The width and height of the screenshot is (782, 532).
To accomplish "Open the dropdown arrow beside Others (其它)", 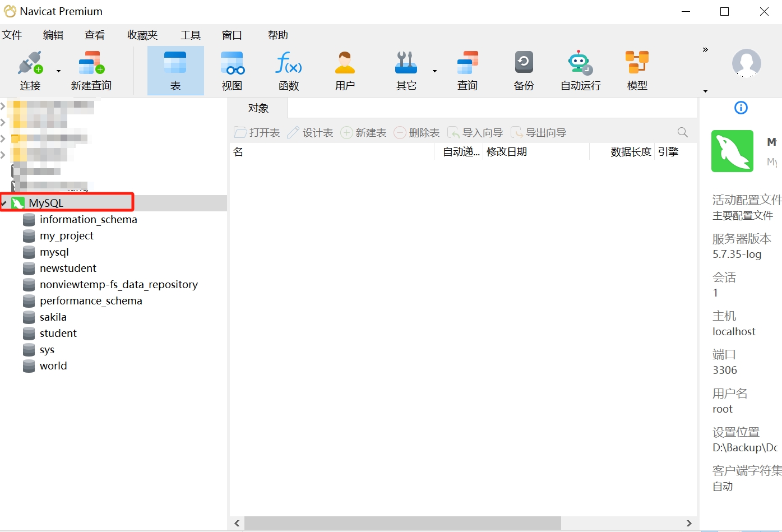I will coord(434,71).
